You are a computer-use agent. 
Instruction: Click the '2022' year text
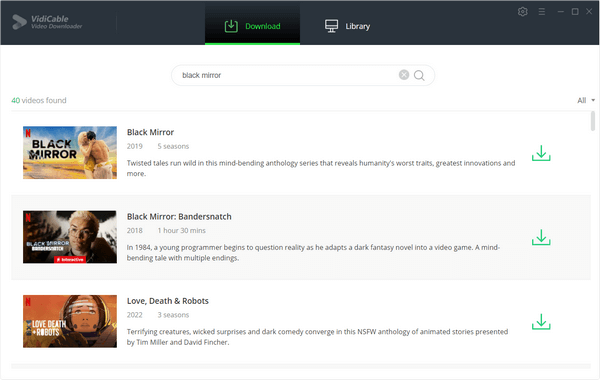(x=134, y=315)
